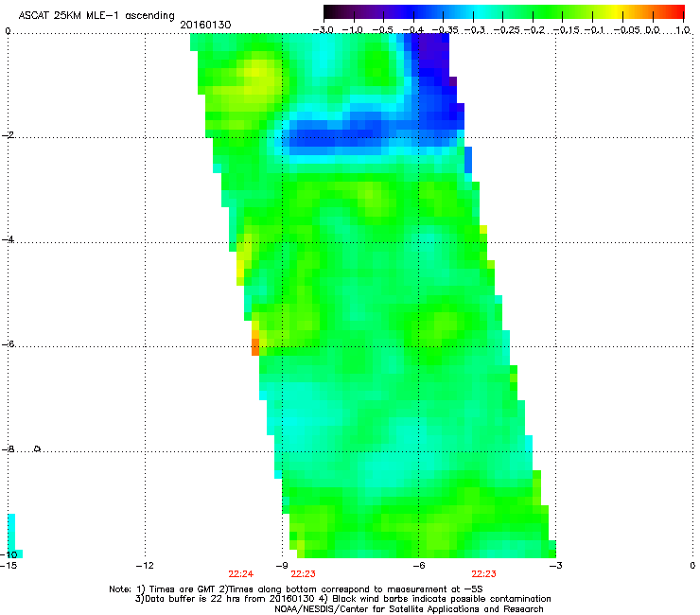700x615 pixels.
Task: Click the -0.15 color bar label
Action: tap(566, 30)
